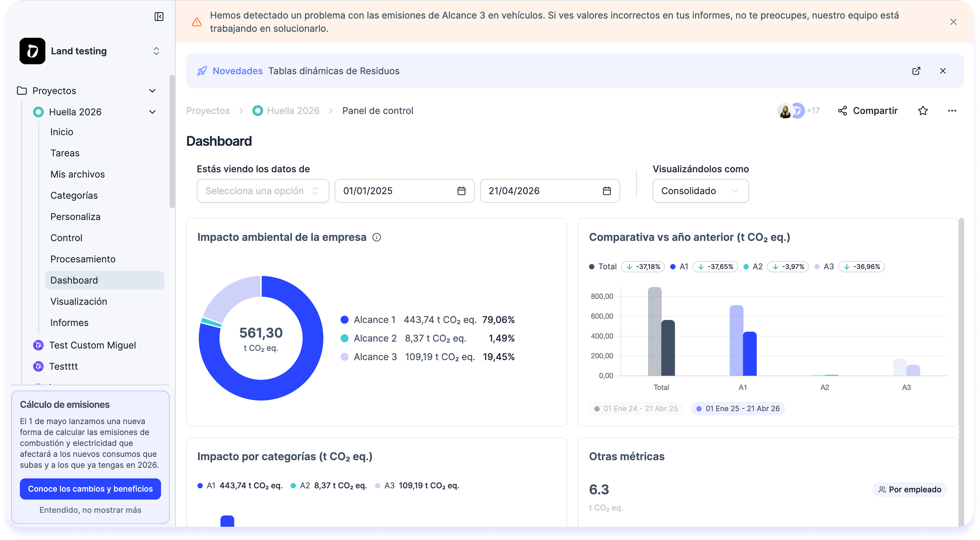The image size is (980, 540).
Task: Collapse the Huella 2026 project tree
Action: pyautogui.click(x=152, y=112)
